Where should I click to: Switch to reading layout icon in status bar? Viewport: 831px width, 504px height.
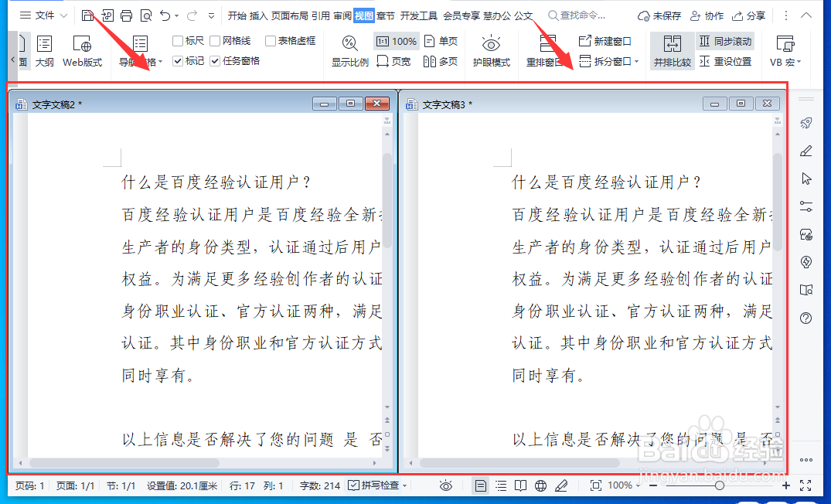(x=521, y=485)
